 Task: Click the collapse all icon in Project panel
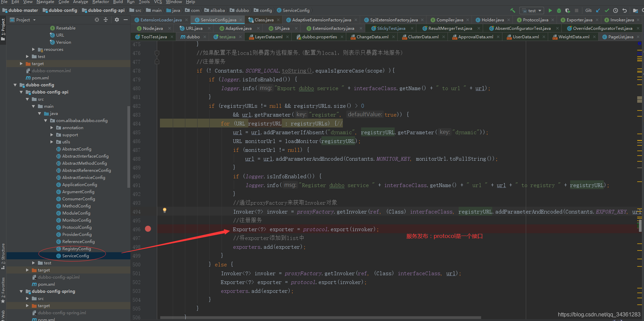coord(106,20)
